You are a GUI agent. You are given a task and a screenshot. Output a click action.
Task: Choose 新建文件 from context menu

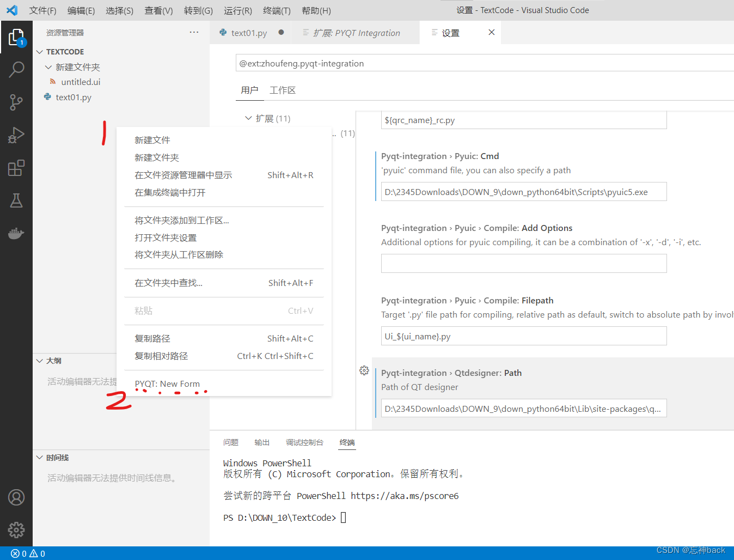point(224,140)
